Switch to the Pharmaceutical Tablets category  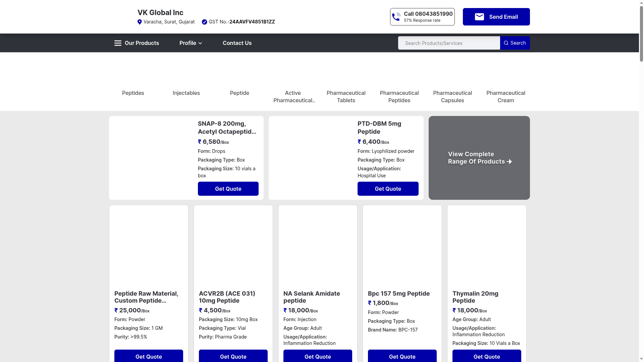tap(346, 97)
